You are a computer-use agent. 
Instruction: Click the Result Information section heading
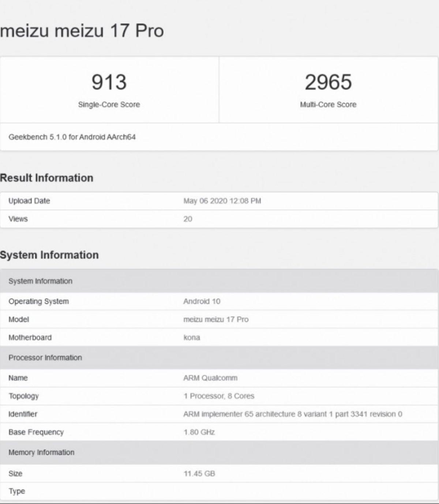coord(48,178)
